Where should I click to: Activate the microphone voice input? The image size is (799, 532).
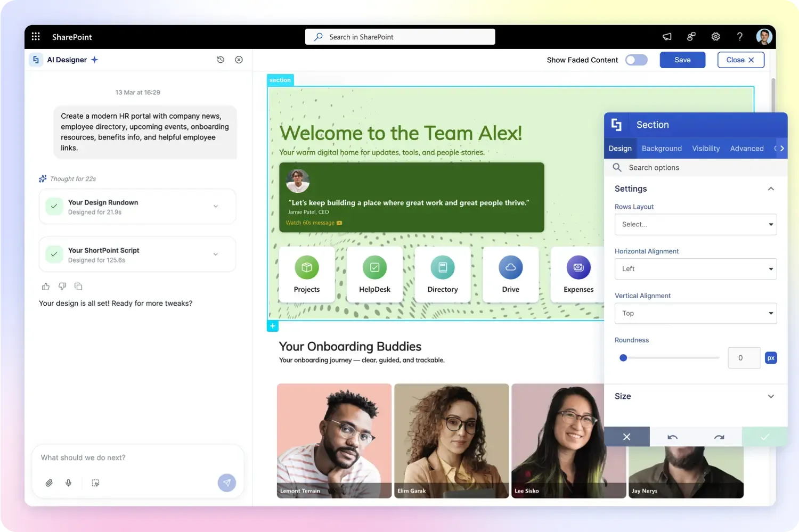69,483
